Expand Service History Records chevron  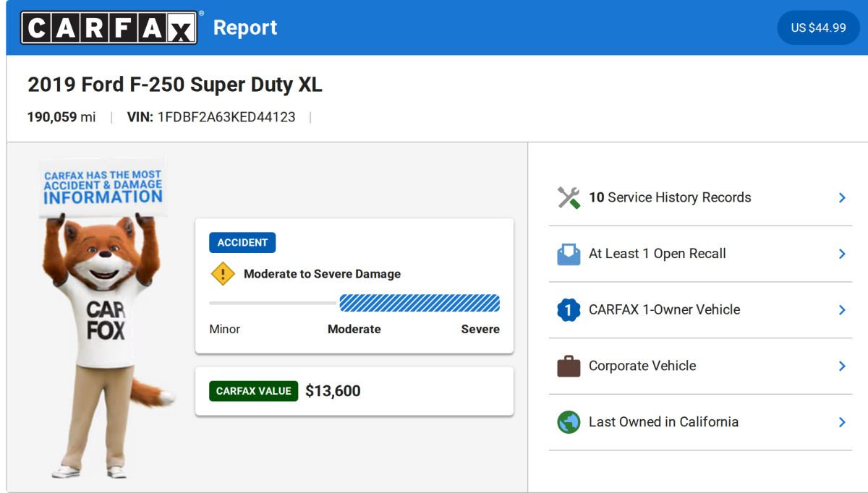pos(842,197)
